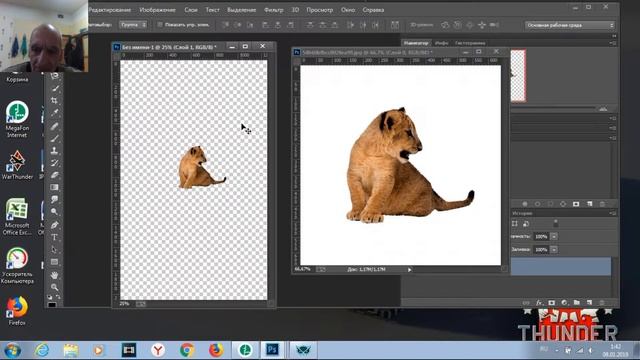Link layers chain icon

(527, 303)
